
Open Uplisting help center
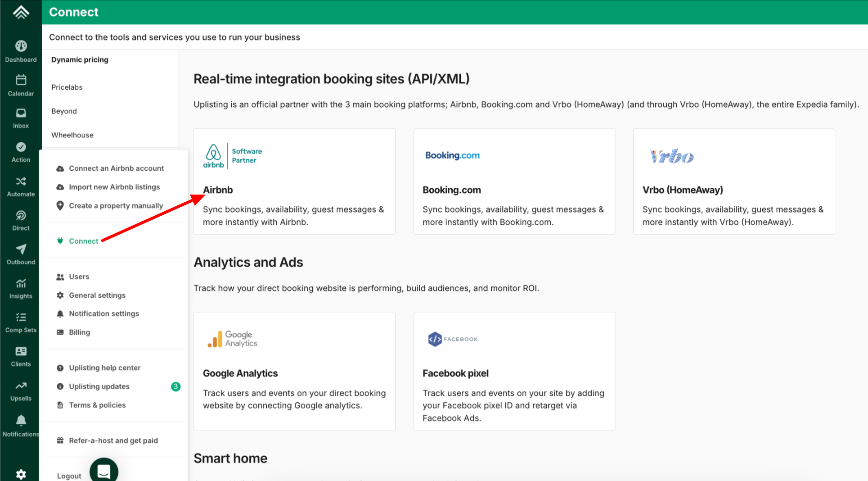click(x=104, y=368)
